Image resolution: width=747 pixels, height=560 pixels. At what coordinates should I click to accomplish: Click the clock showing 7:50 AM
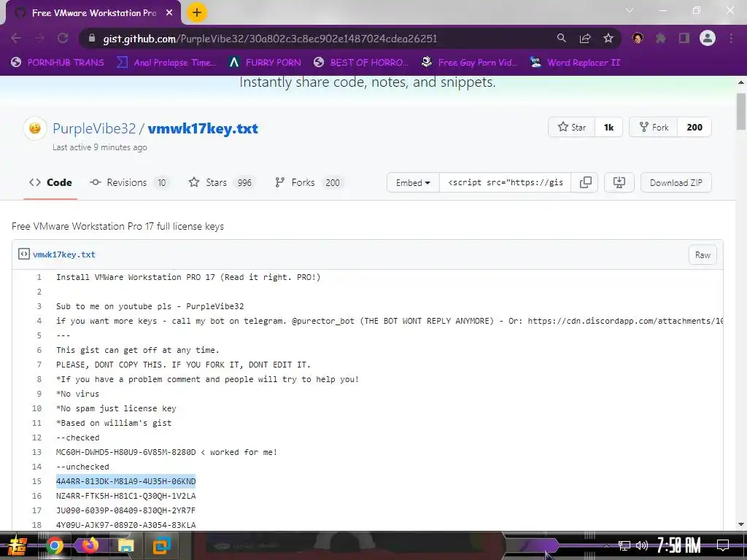coord(679,545)
